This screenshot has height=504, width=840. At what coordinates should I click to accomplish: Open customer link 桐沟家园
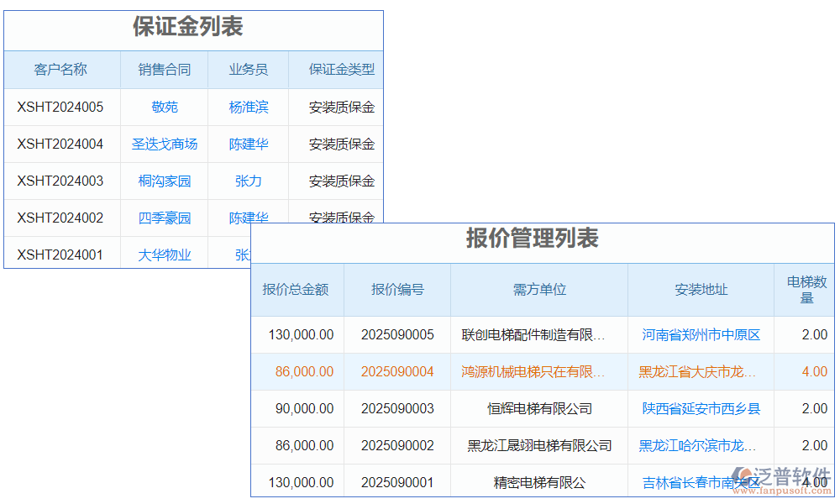(163, 181)
